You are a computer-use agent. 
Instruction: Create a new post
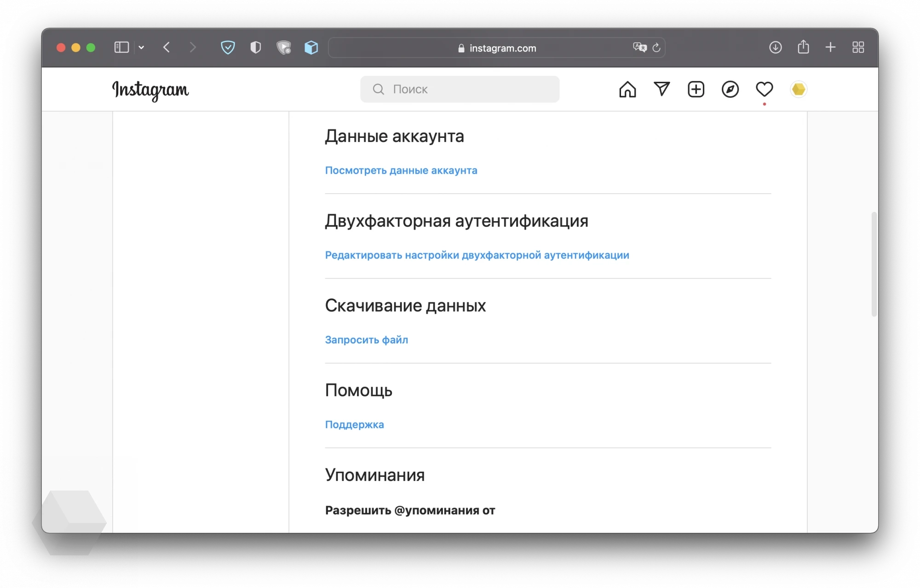(x=696, y=89)
